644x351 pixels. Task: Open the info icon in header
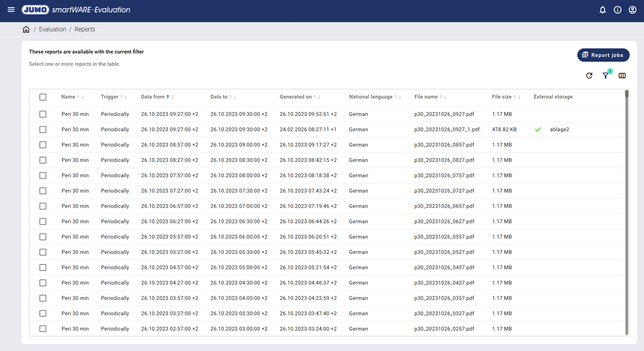[618, 10]
